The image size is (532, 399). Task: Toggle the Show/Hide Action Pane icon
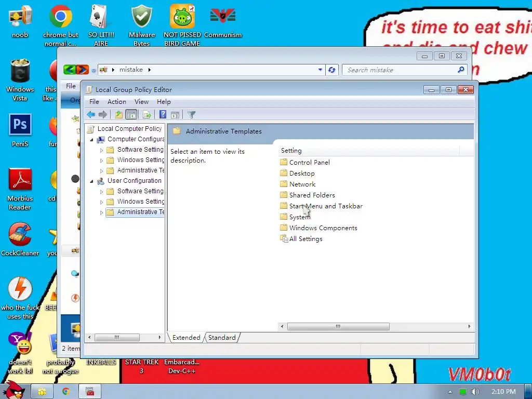[175, 115]
